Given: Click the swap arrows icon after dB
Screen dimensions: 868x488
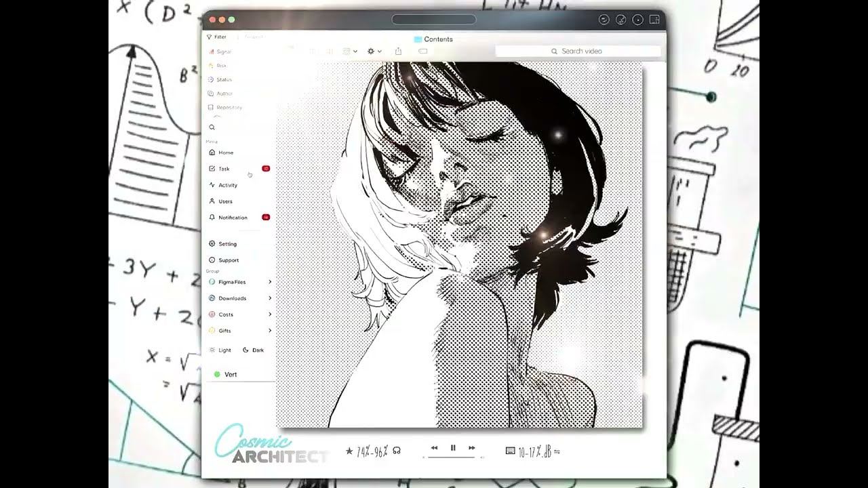Looking at the screenshot, I should (x=557, y=451).
